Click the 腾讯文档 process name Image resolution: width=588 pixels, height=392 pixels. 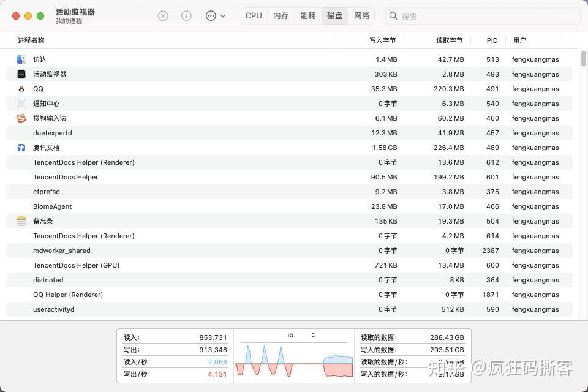46,148
